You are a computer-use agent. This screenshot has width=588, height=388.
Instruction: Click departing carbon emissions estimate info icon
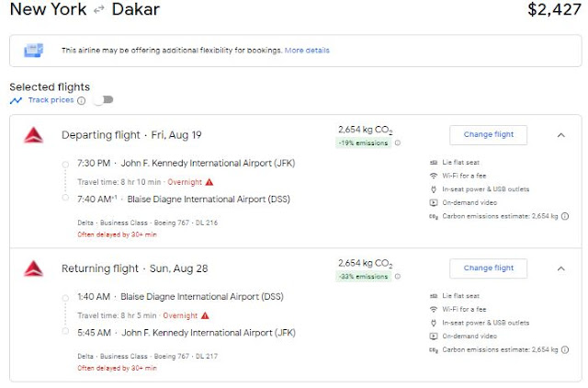[x=564, y=216]
